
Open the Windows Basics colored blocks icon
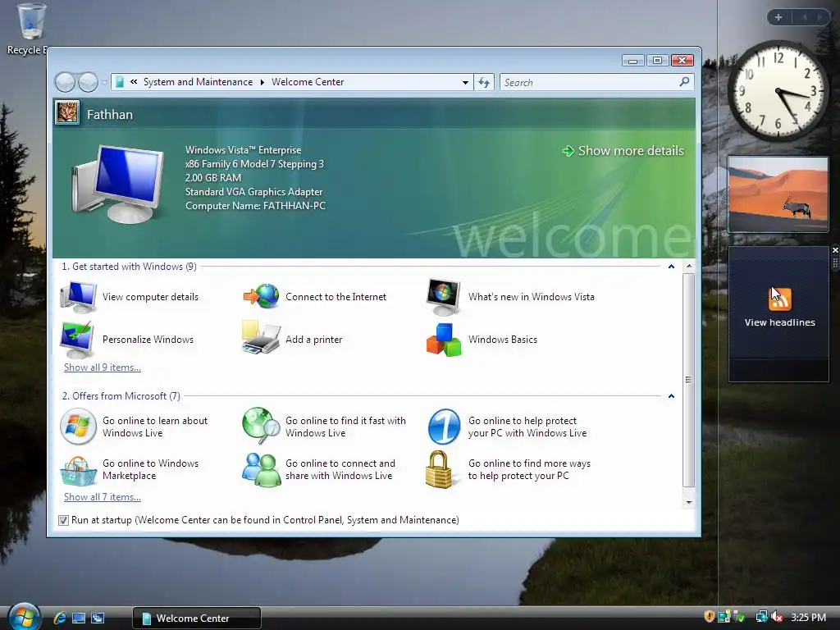tap(444, 340)
